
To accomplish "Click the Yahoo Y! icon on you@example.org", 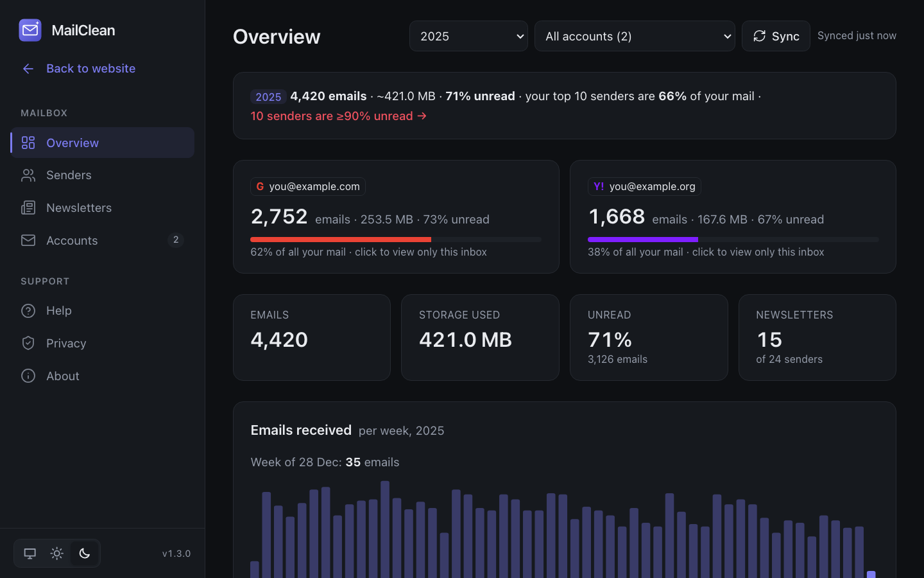I will point(599,186).
